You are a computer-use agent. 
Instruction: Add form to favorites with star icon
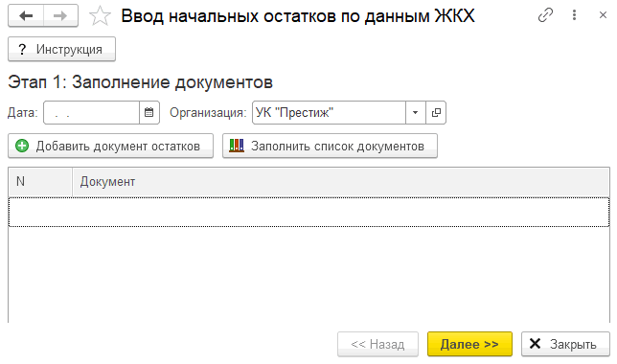100,16
